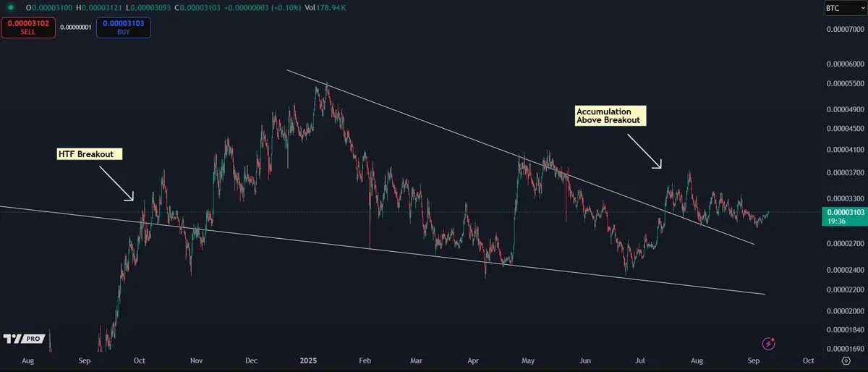This screenshot has width=868, height=372.
Task: Click the TradingView PRO logo
Action: coord(22,339)
